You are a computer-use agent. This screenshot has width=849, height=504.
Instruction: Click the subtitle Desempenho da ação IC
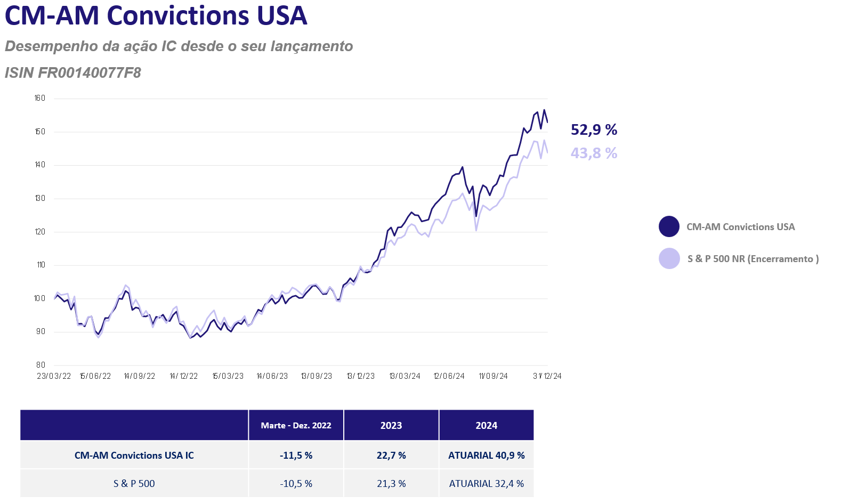[179, 46]
